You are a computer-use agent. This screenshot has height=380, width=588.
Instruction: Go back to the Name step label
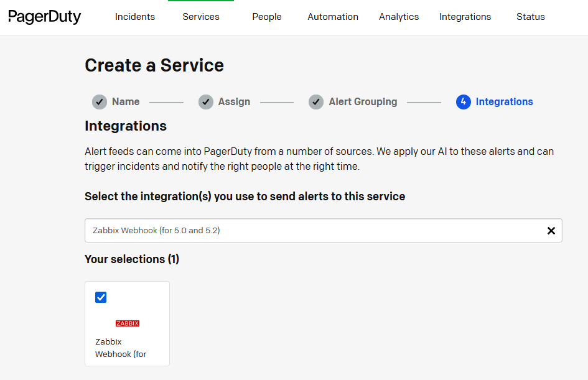[126, 102]
